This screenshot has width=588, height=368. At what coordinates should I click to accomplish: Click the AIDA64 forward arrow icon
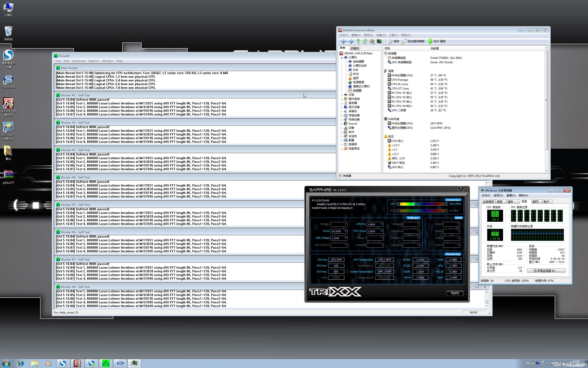pyautogui.click(x=351, y=41)
